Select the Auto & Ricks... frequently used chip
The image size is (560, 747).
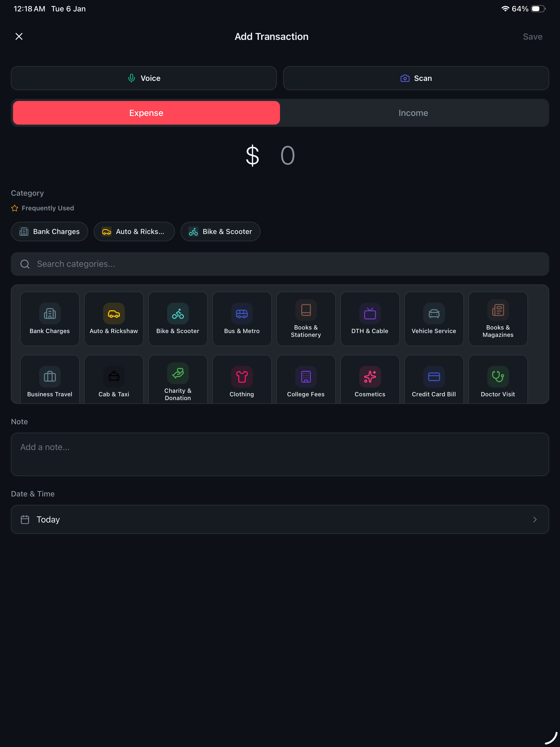pos(134,232)
